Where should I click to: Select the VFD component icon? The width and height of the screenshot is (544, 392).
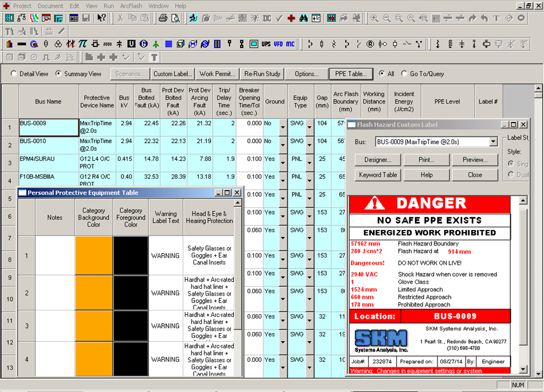tap(278, 44)
